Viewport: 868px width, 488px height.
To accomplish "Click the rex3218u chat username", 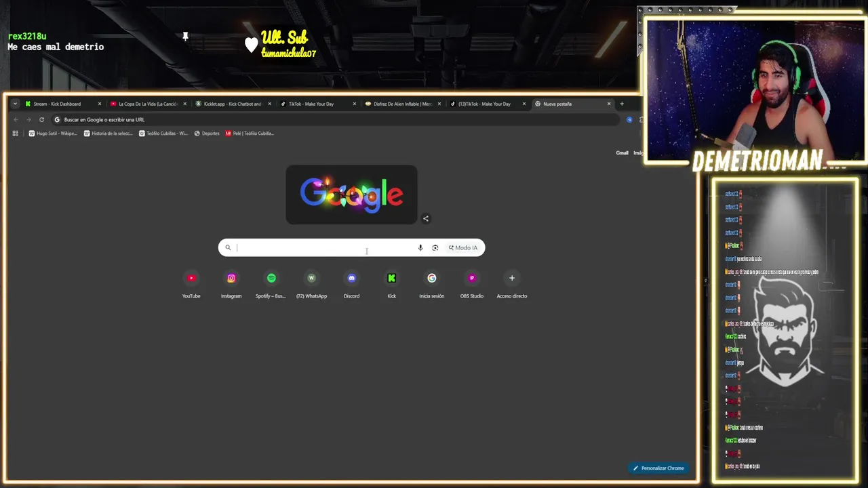I will click(x=27, y=37).
